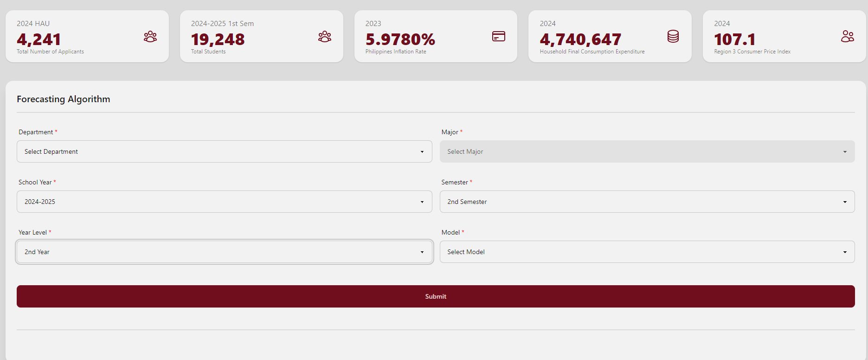Click the 5.9780% inflation rate figure
Image resolution: width=868 pixels, height=360 pixels.
pos(400,39)
